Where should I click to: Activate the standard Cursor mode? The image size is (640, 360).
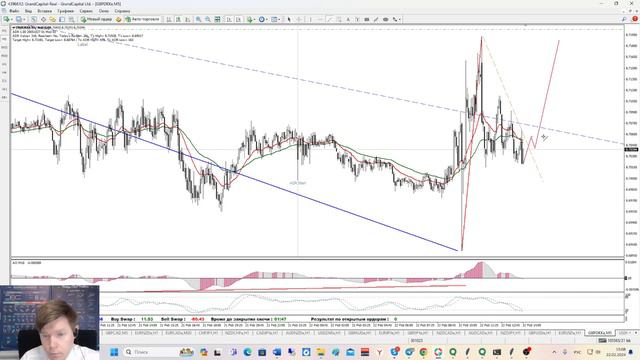coord(289,19)
